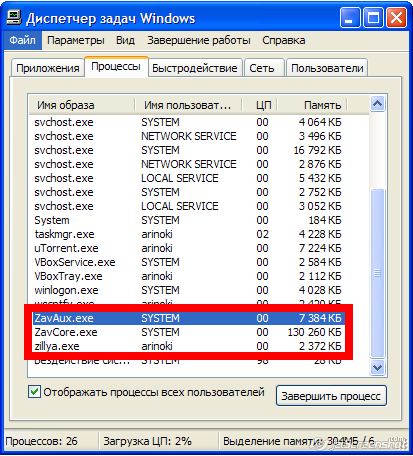Select the VBoxService.exe process row
Screen dimensions: 413x456
tap(188, 262)
